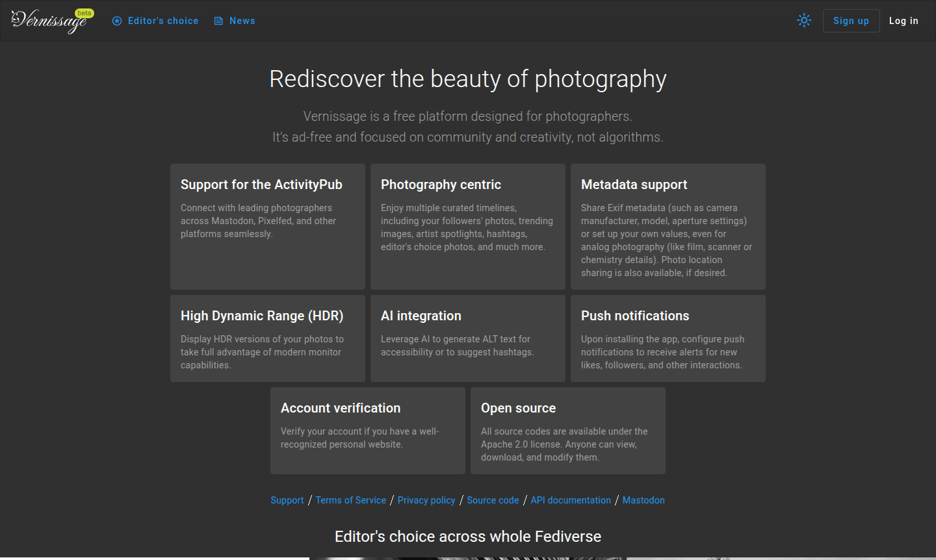The height and width of the screenshot is (560, 936).
Task: Click the AI integration feature card
Action: coord(467,338)
